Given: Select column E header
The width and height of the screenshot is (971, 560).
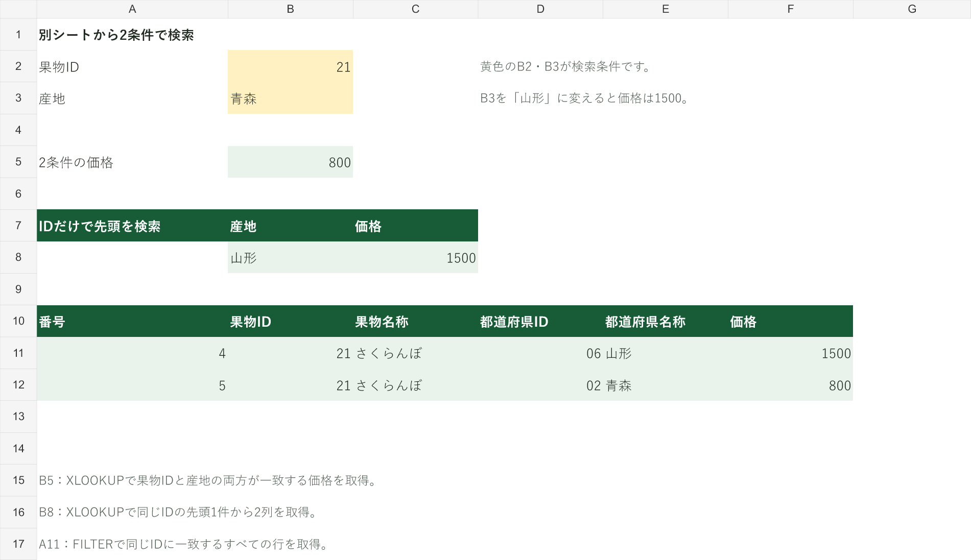Looking at the screenshot, I should click(666, 9).
